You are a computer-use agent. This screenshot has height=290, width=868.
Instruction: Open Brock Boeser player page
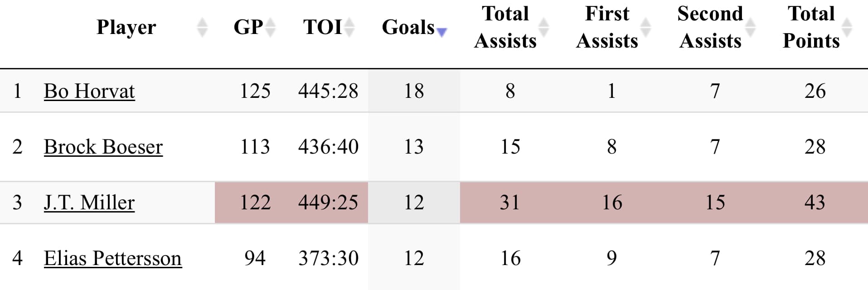tap(103, 147)
